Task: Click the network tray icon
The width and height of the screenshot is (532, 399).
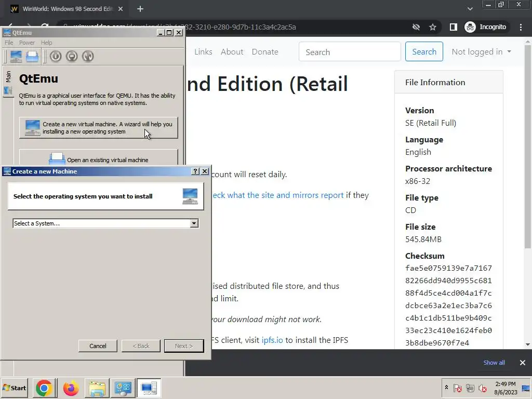Action: point(470,388)
